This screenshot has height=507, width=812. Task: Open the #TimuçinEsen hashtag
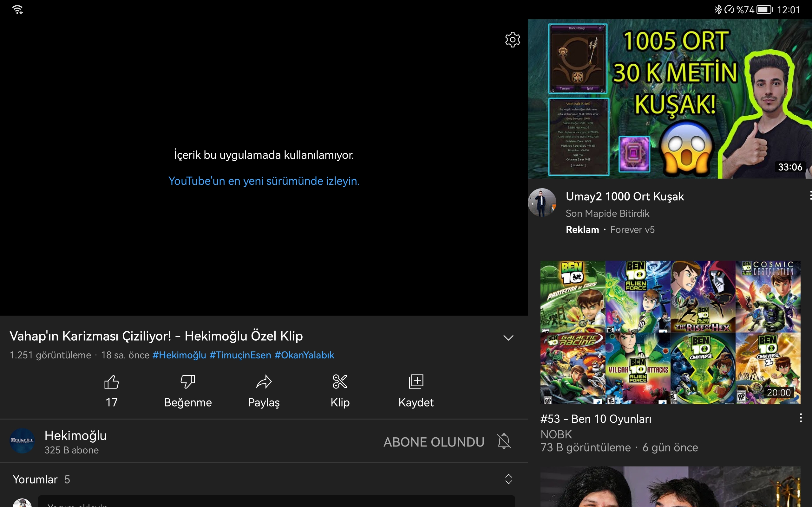(240, 355)
